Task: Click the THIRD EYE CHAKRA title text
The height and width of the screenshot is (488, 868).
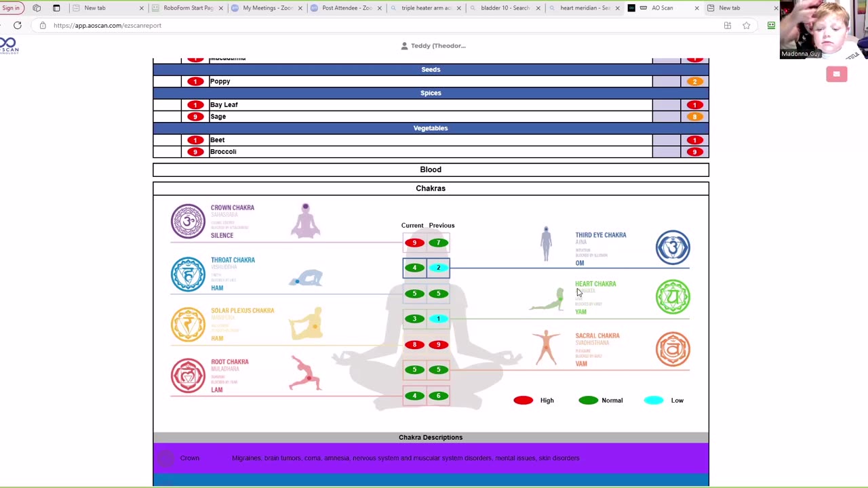Action: point(601,235)
